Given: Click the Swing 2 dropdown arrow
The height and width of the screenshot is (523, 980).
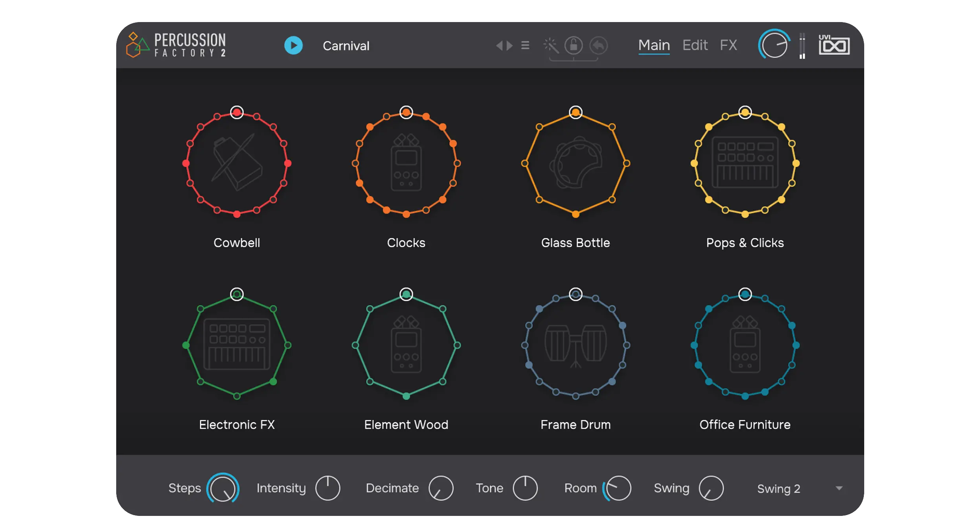Looking at the screenshot, I should point(839,488).
